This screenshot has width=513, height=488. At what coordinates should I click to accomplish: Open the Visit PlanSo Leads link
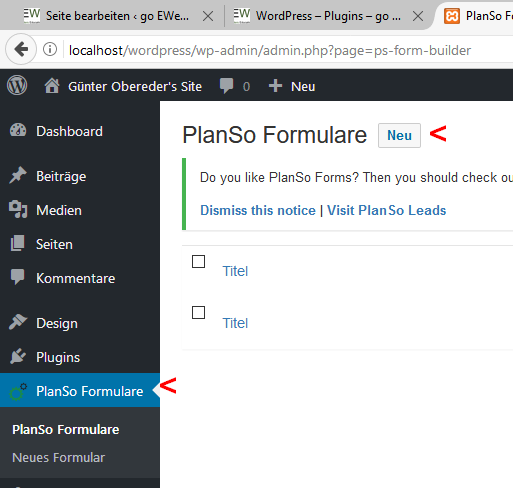387,210
